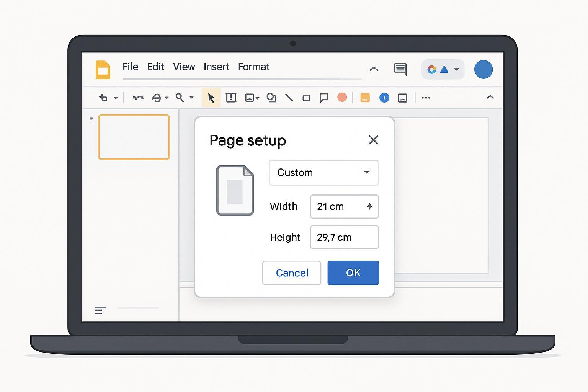Click the Google Slides logo icon
Viewport: 588px width, 392px height.
pos(103,70)
